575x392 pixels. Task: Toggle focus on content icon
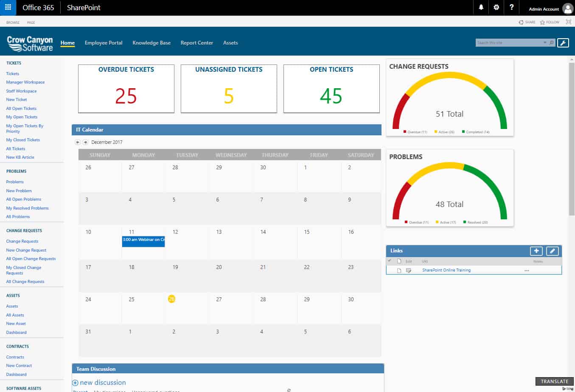pyautogui.click(x=569, y=22)
